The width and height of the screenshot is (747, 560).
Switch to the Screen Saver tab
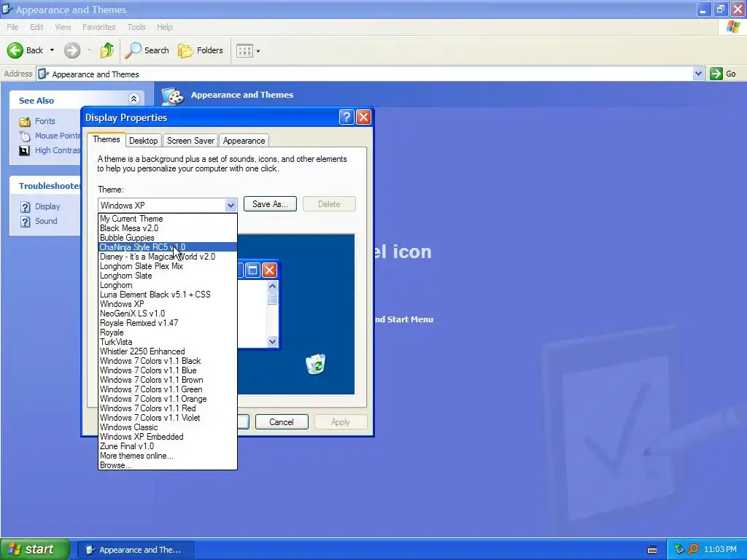tap(190, 141)
